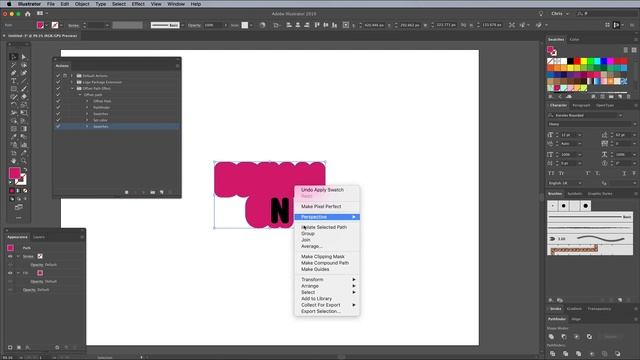Toggle the checkmark for Default Actions set
Image resolution: width=640 pixels, height=360 pixels.
(x=58, y=76)
